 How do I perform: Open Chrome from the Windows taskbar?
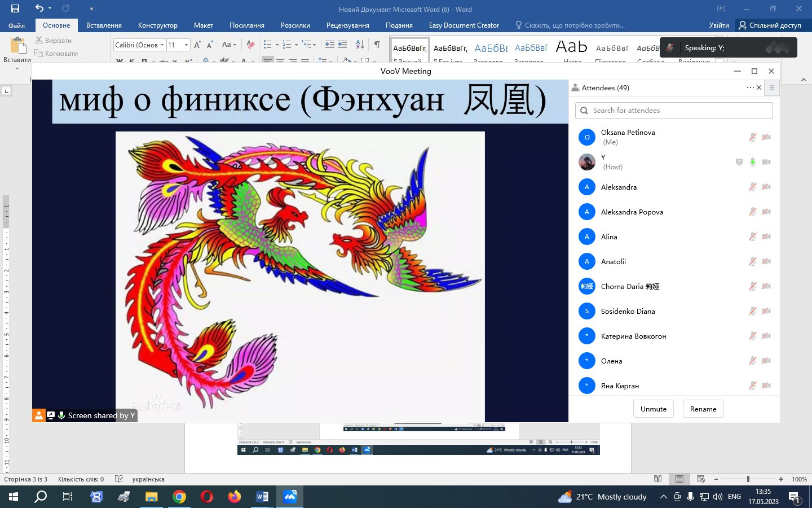tap(179, 497)
